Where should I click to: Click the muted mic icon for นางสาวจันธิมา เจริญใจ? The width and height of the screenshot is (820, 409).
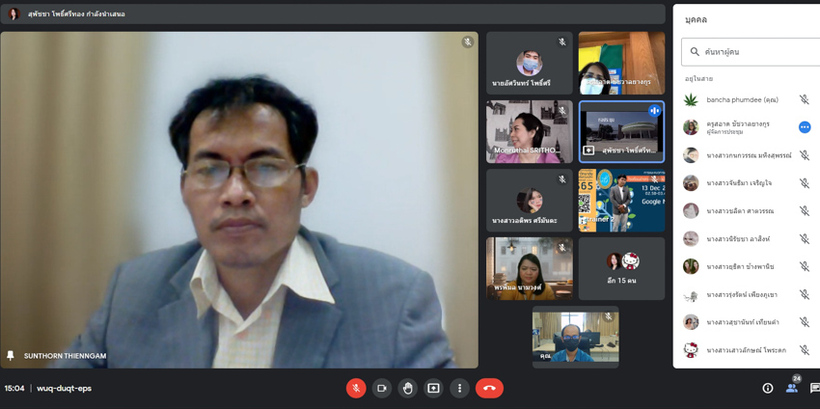click(x=804, y=183)
